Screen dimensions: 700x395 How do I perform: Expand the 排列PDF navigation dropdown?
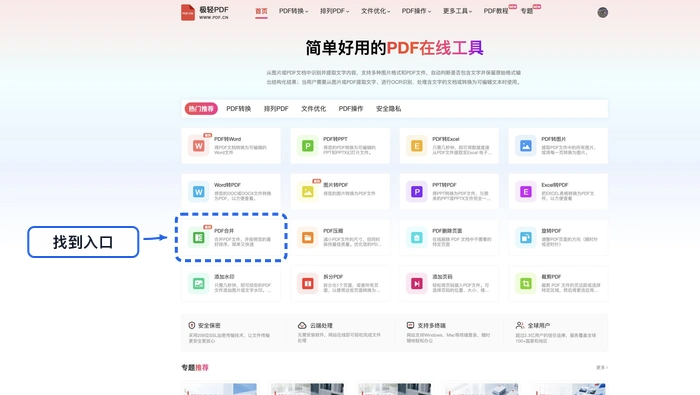pyautogui.click(x=334, y=11)
